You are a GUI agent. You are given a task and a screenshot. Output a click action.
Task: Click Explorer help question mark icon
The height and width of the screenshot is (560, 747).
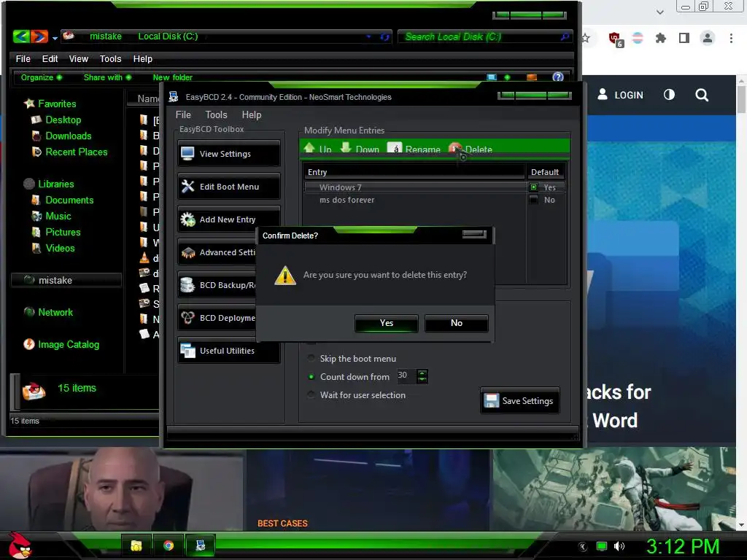(558, 77)
